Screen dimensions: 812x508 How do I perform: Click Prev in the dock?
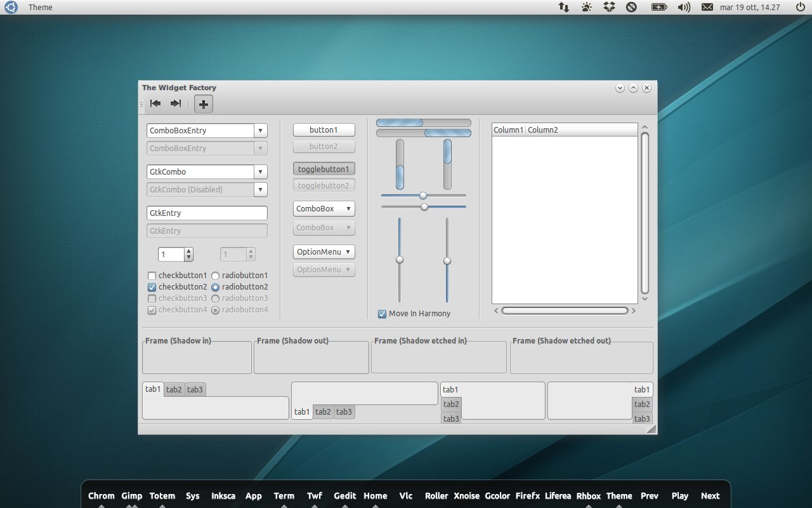coord(650,496)
